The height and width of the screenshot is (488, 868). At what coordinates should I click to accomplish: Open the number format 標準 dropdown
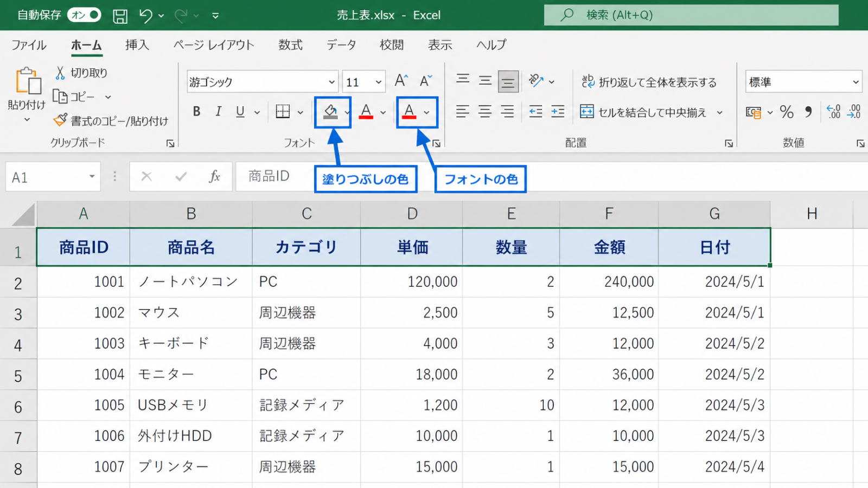[x=856, y=82]
